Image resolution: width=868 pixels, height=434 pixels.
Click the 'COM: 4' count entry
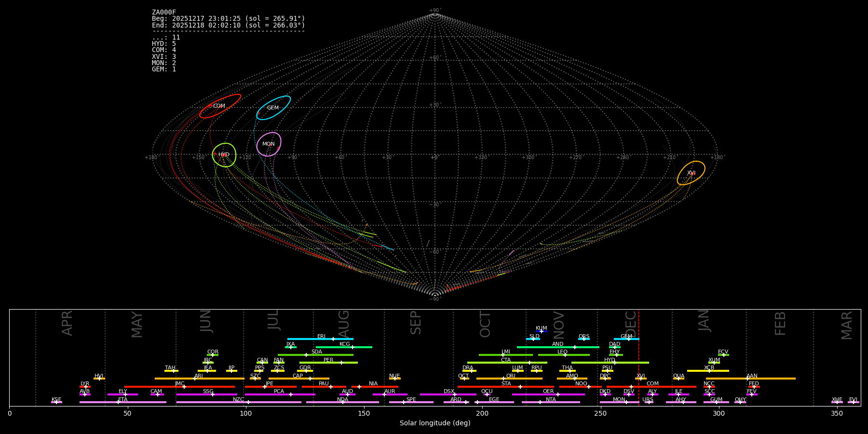[x=164, y=50]
